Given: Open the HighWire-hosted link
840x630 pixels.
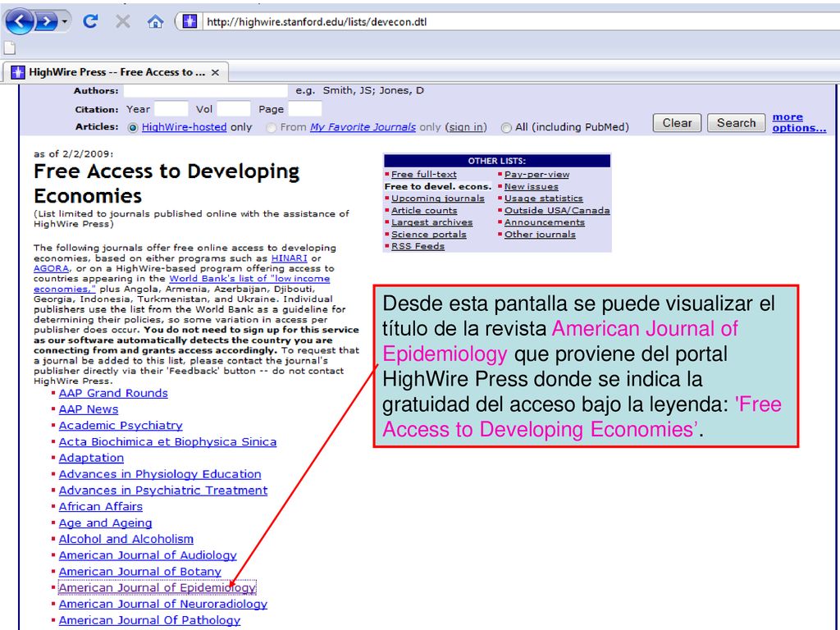Looking at the screenshot, I should click(x=185, y=127).
